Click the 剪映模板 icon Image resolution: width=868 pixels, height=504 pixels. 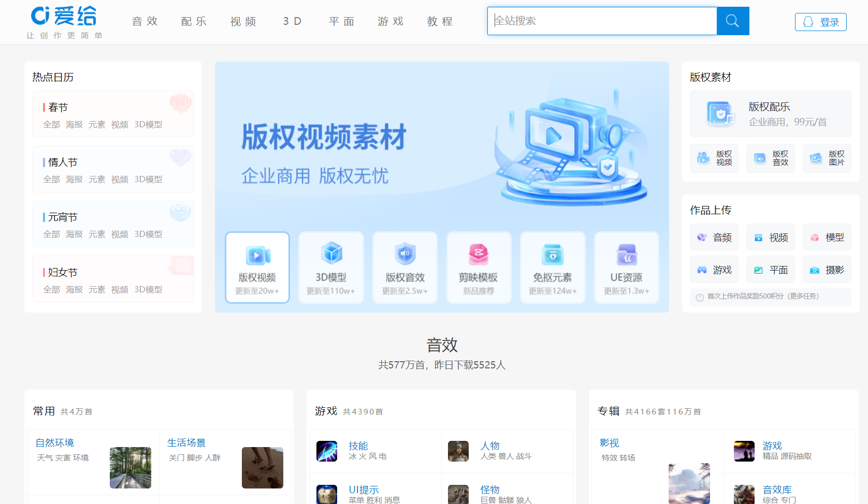(479, 254)
